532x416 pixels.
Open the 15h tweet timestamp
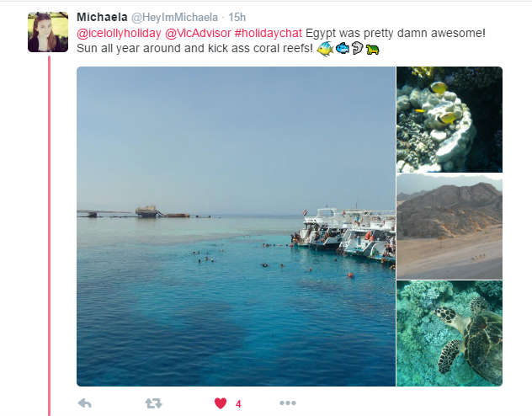coord(237,17)
